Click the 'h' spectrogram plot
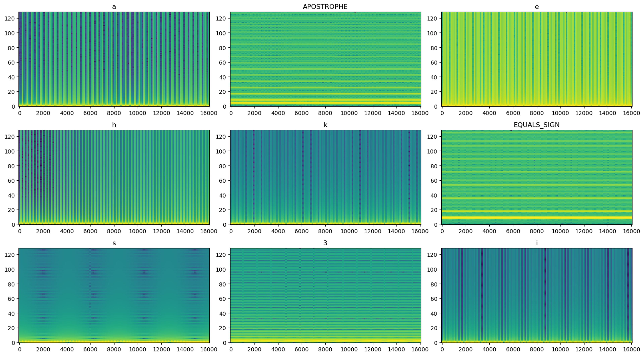Screen dimensions: 644x356 click(x=114, y=177)
